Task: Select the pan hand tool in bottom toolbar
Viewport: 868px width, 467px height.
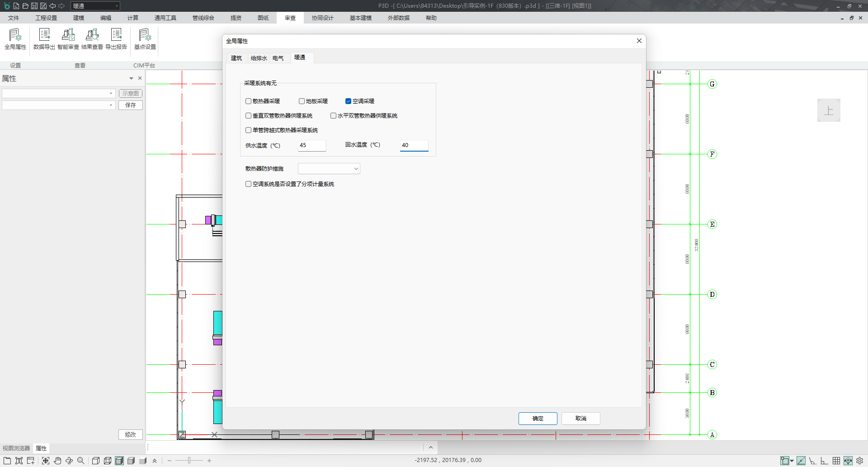Action: coord(57,461)
